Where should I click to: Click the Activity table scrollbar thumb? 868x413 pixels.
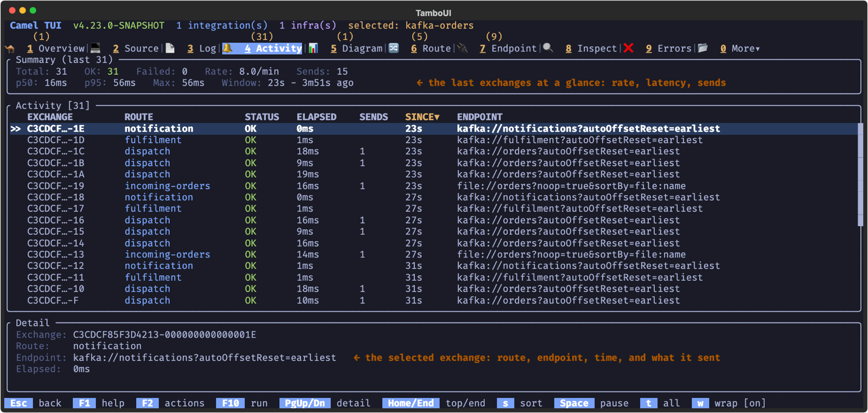(860, 175)
